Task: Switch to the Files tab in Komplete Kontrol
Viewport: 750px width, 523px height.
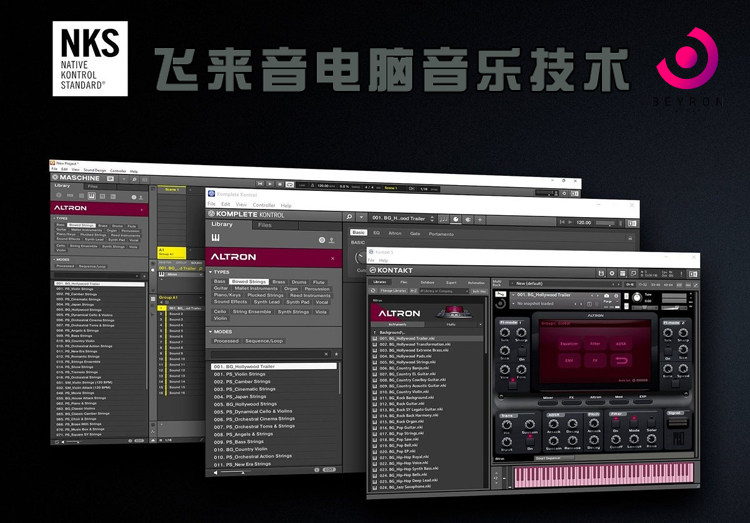Action: [265, 225]
